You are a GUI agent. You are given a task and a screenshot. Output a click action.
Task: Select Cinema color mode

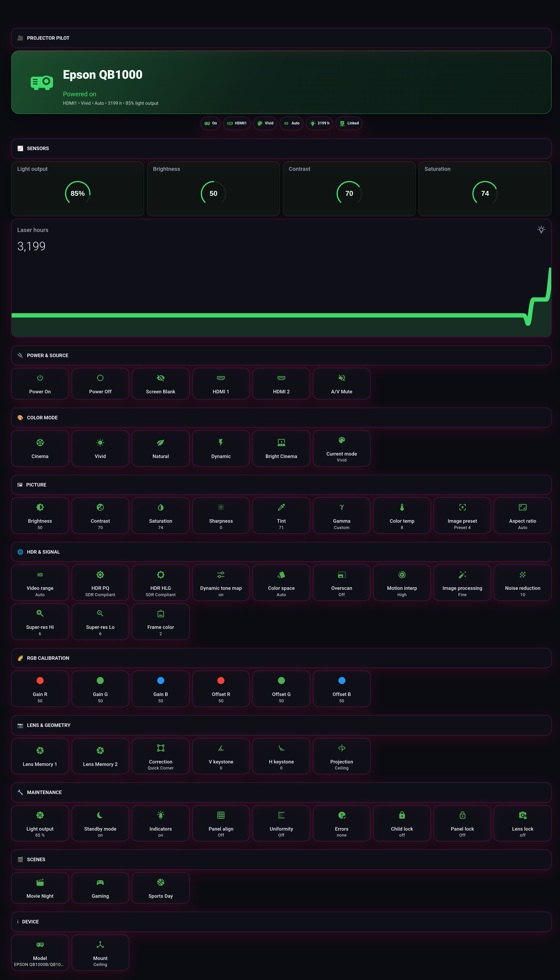(x=40, y=448)
